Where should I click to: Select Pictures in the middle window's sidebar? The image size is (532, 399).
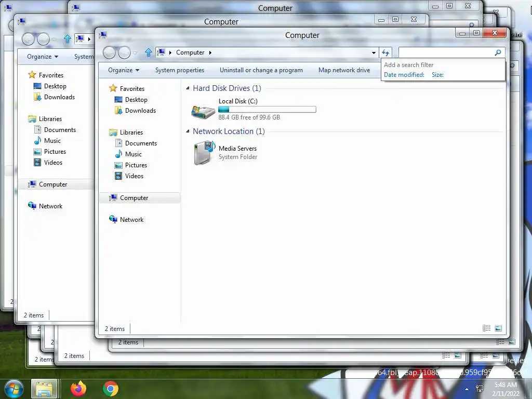point(55,151)
